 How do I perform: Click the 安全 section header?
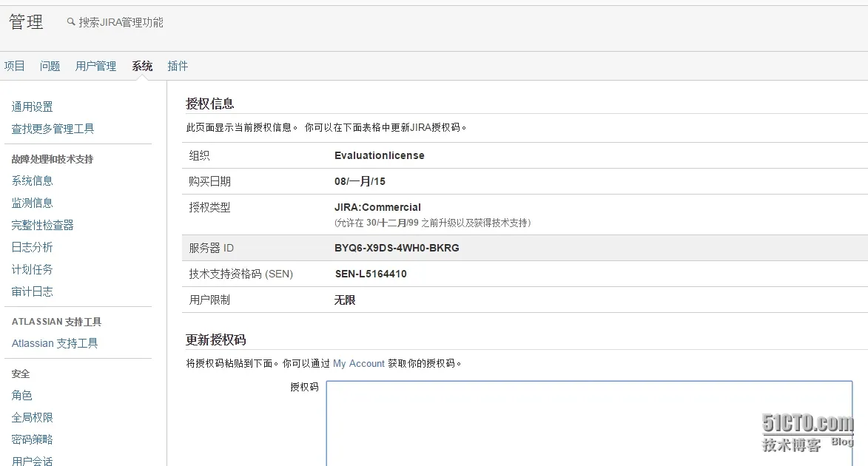(x=21, y=374)
